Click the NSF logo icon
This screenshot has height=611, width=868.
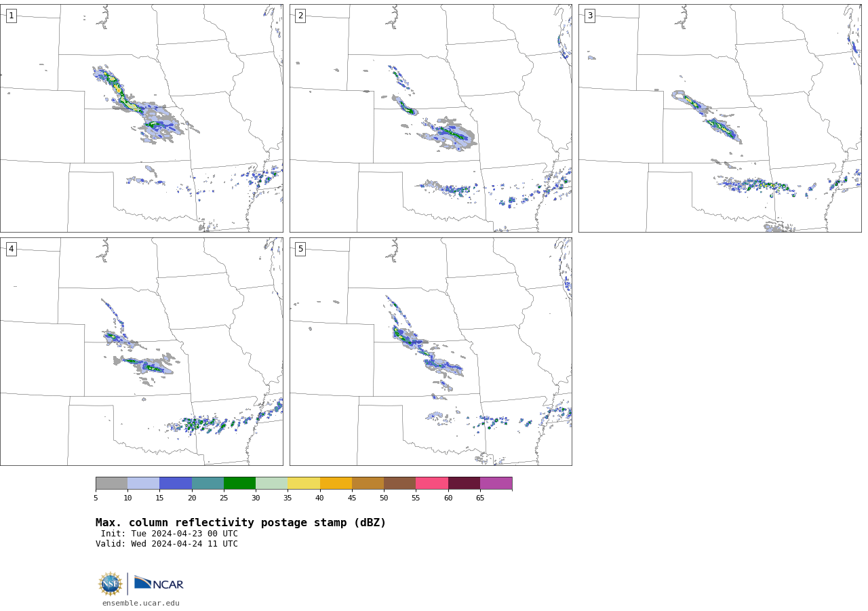[x=111, y=584]
